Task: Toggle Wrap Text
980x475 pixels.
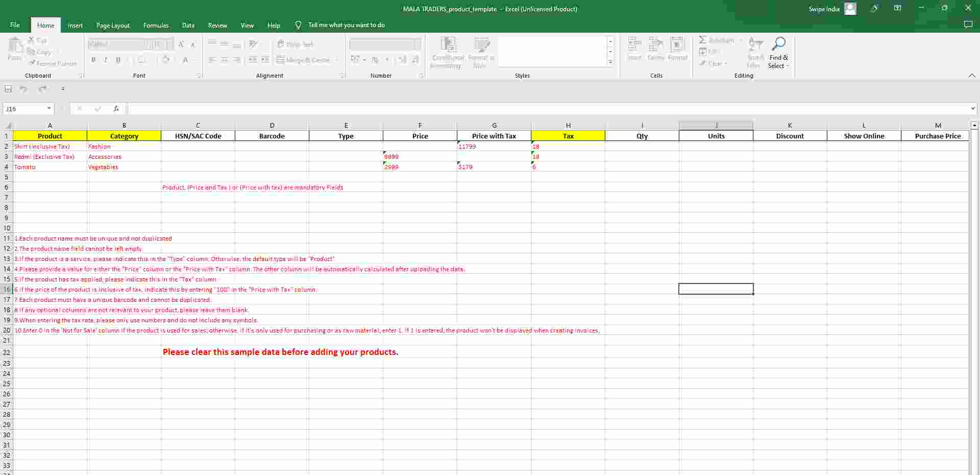Action: (295, 44)
